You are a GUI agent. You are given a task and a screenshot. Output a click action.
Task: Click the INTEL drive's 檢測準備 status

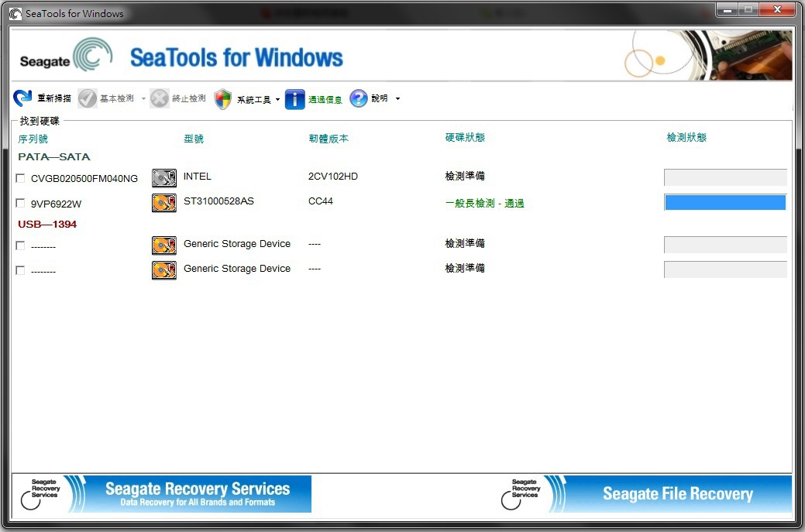pos(465,176)
